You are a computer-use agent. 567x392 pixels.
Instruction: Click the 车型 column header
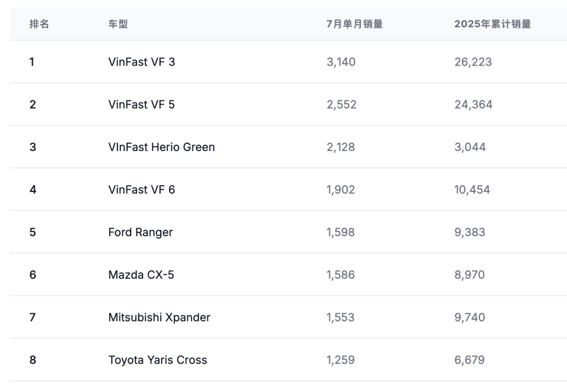(118, 24)
